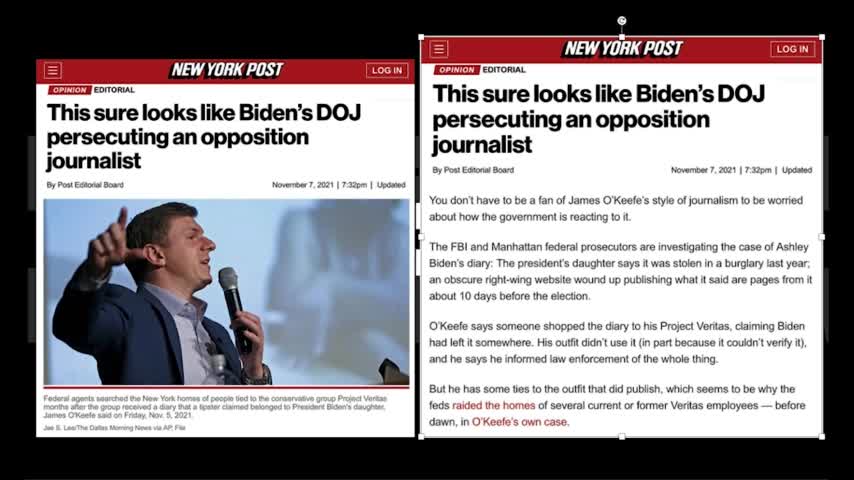Click the photo of man holding microphone
854x480 pixels.
coord(227,292)
